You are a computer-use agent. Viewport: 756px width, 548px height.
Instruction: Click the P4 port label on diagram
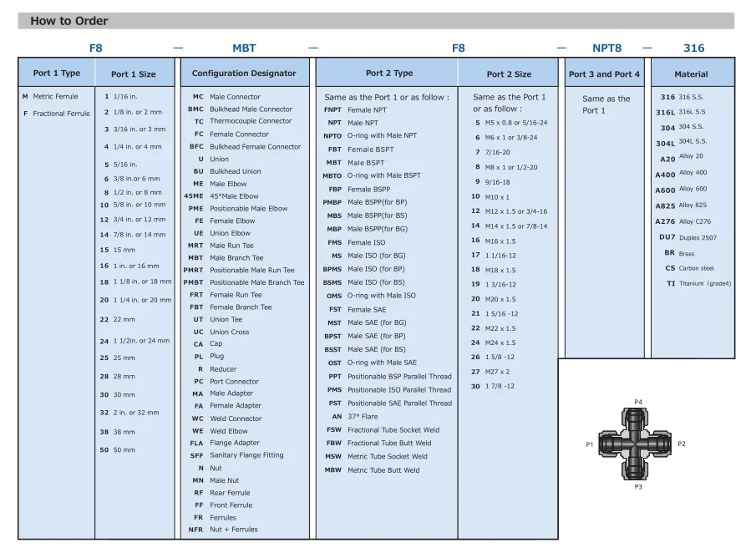click(x=638, y=402)
